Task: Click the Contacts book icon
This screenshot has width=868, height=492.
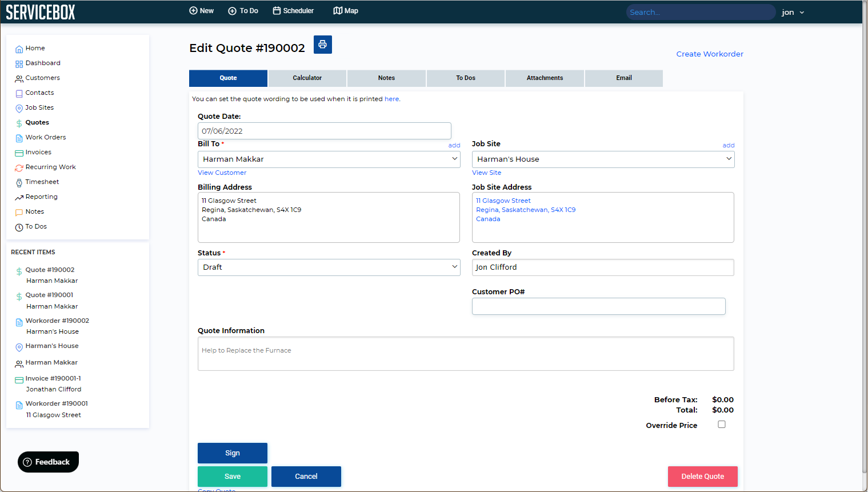Action: [19, 94]
